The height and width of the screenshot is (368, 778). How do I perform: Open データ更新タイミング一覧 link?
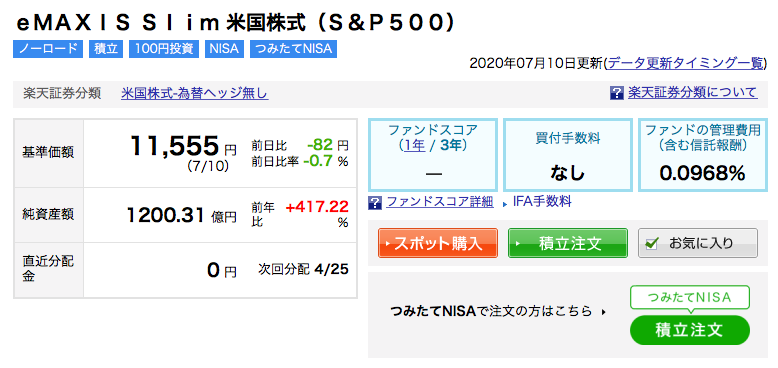point(686,63)
